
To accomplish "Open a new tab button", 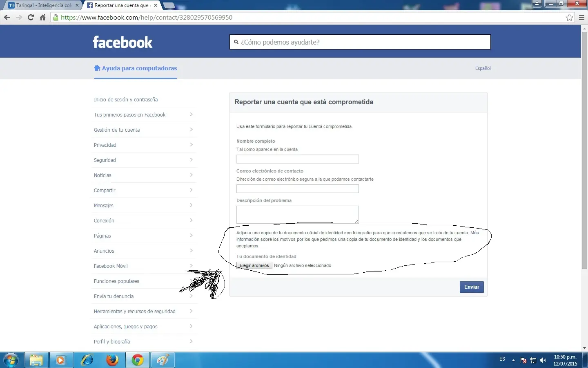I will [169, 5].
